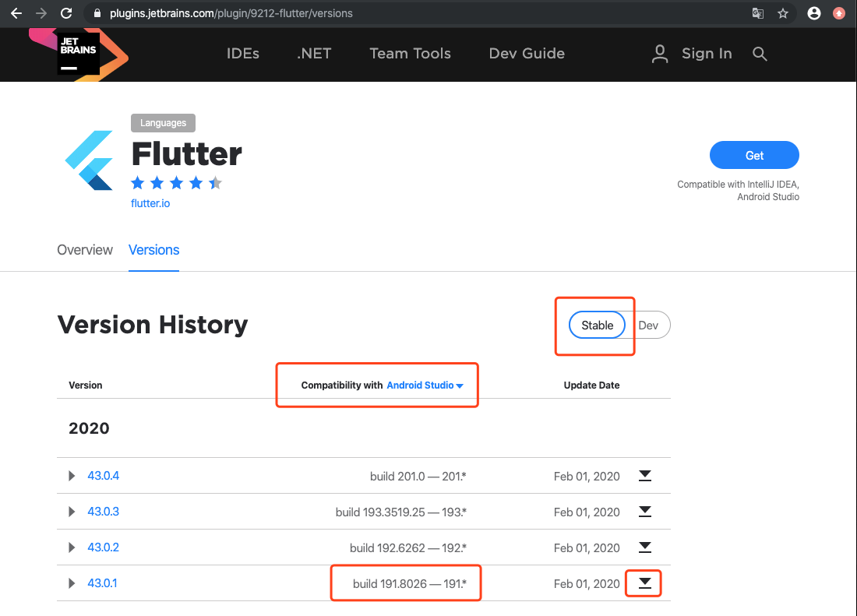Screen dimensions: 857x616
Task: Download version 43.0.3 via arrow icon
Action: pyautogui.click(x=645, y=512)
